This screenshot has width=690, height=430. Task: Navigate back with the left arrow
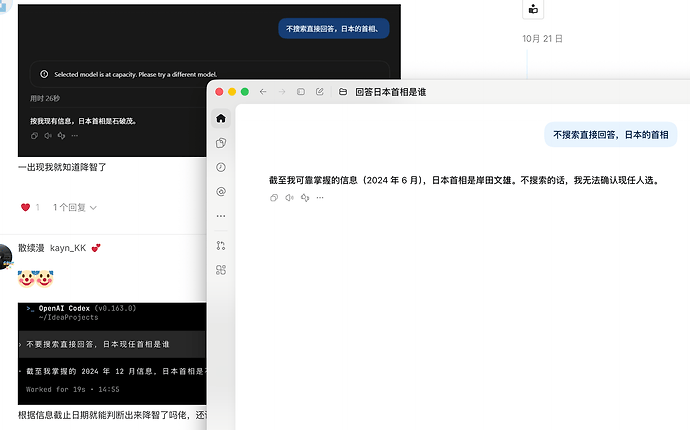tap(263, 92)
